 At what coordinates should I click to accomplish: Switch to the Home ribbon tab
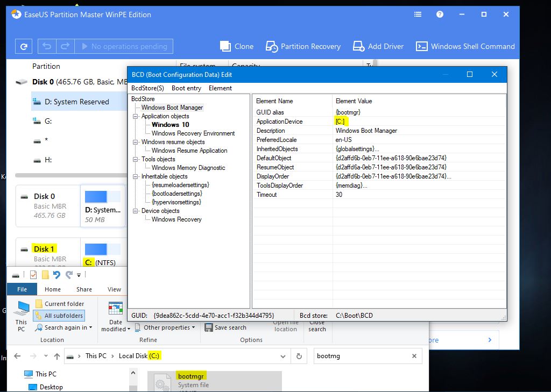pos(53,289)
